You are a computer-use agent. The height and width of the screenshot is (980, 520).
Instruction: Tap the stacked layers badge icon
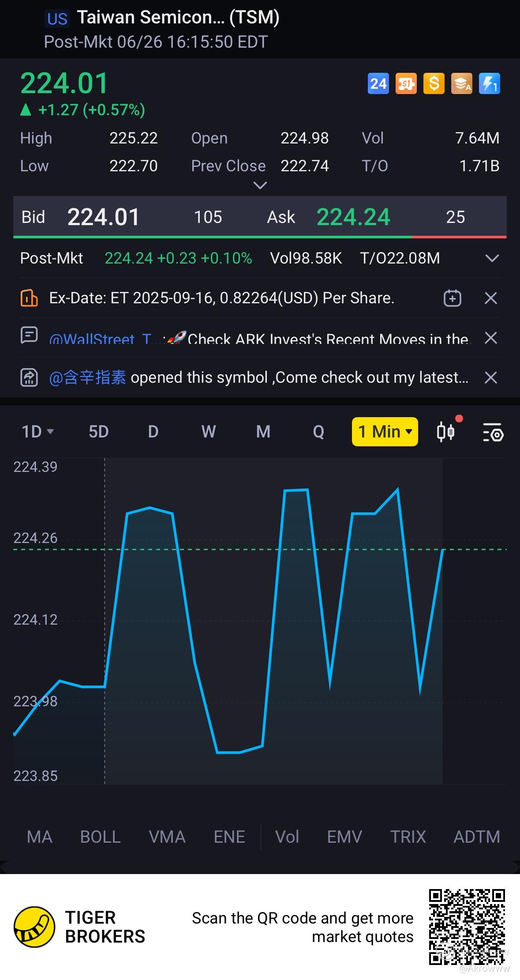click(461, 83)
